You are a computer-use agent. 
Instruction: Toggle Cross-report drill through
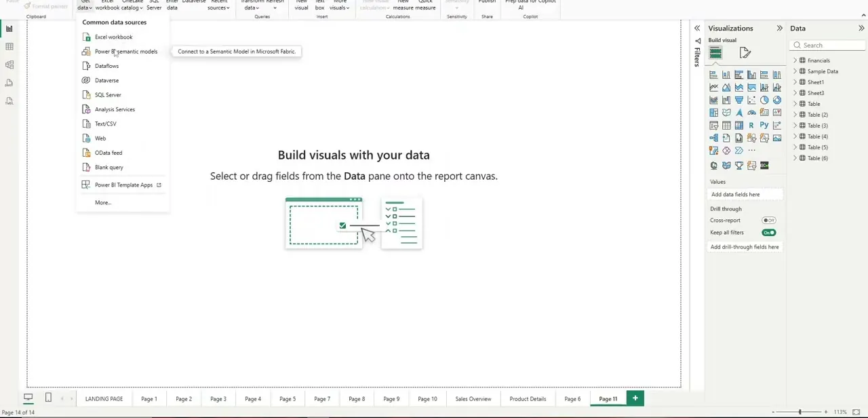(x=768, y=221)
